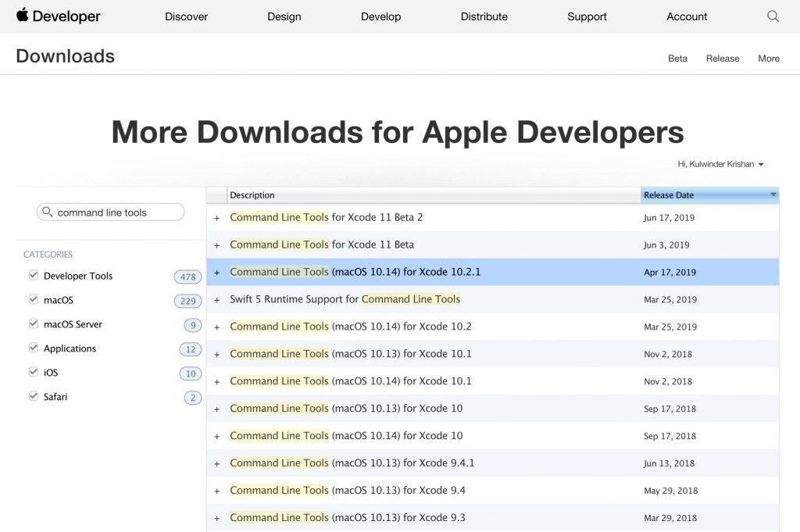Viewport: 800px width, 532px height.
Task: Expand the Xcode 9.4 row
Action: click(217, 491)
